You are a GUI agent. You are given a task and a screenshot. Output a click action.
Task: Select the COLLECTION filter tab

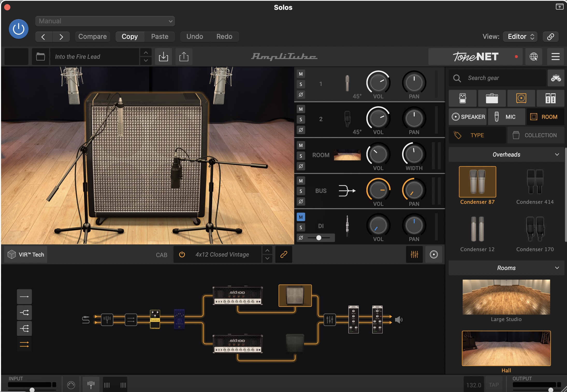(536, 135)
